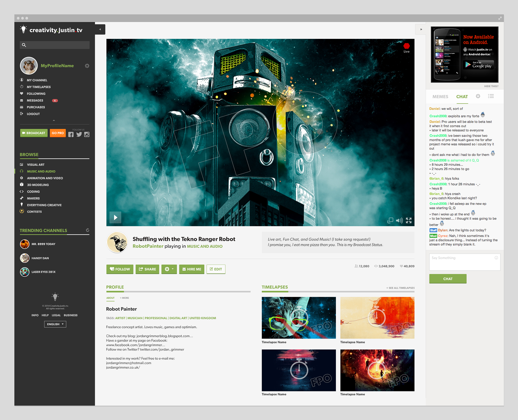Viewport: 518px width, 420px height.
Task: Select the CHAT tab
Action: click(462, 97)
